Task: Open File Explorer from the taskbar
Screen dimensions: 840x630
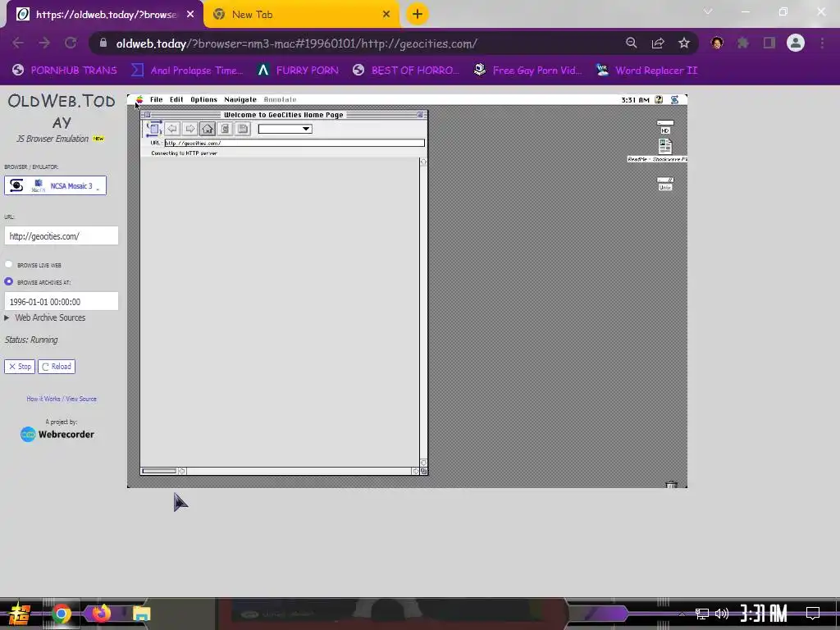Action: [x=141, y=614]
